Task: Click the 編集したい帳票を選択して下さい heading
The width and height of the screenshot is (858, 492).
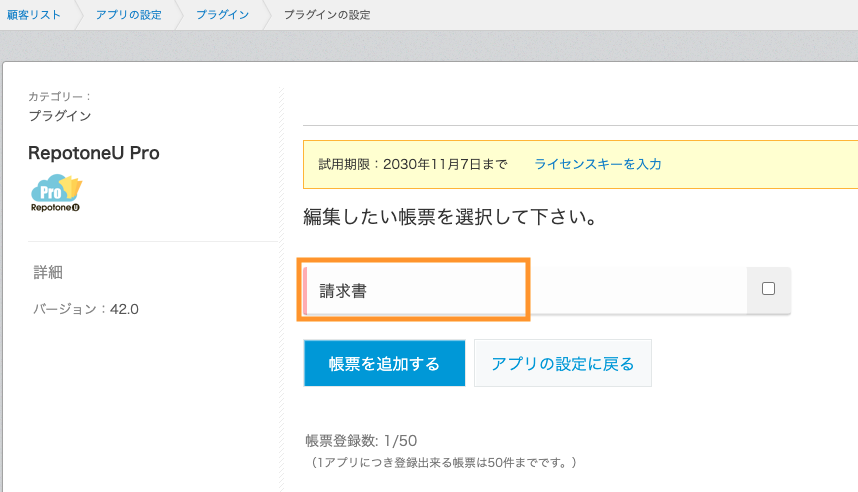Action: tap(450, 217)
